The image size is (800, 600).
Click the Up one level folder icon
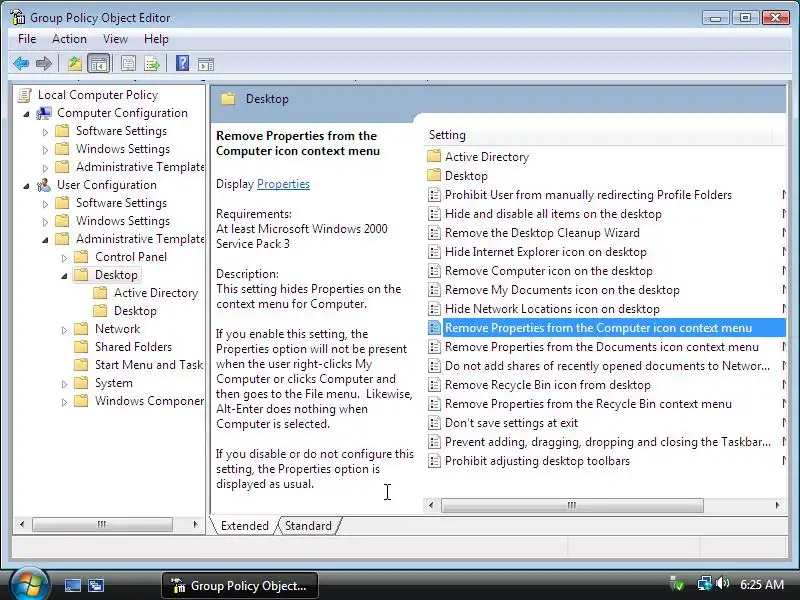(75, 64)
